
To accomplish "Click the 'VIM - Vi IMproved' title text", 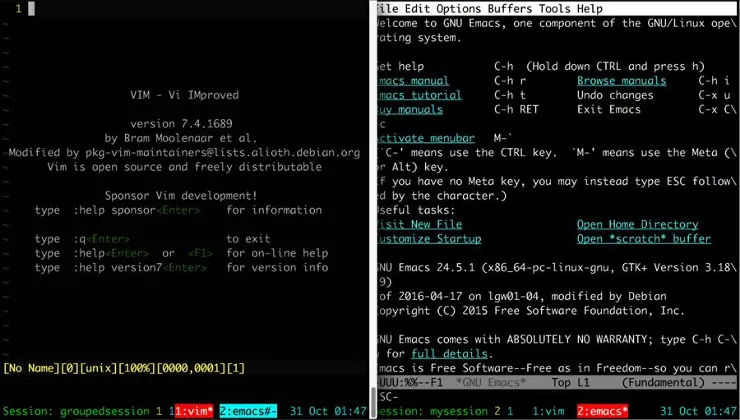I will tap(185, 95).
